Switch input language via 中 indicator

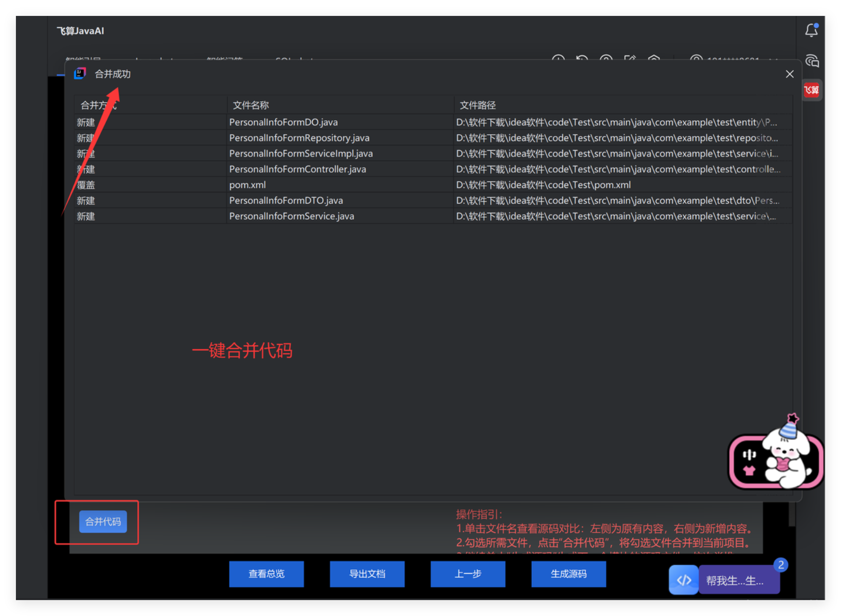click(749, 454)
